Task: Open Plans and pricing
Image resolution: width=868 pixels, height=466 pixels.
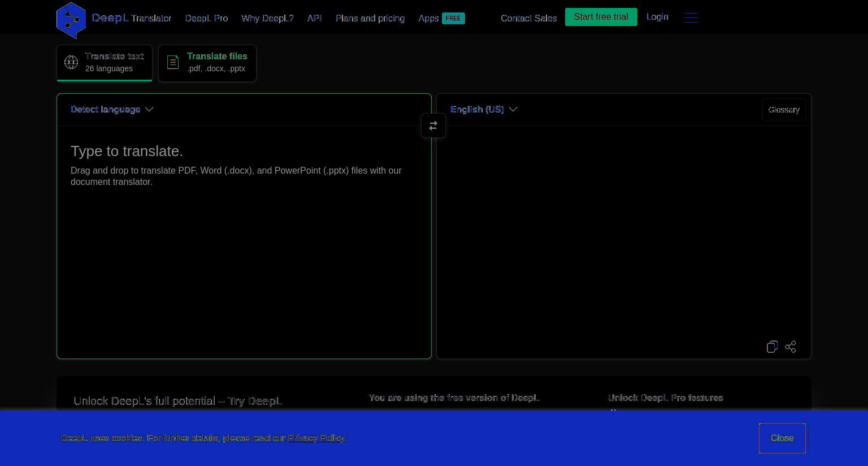Action: (x=370, y=18)
